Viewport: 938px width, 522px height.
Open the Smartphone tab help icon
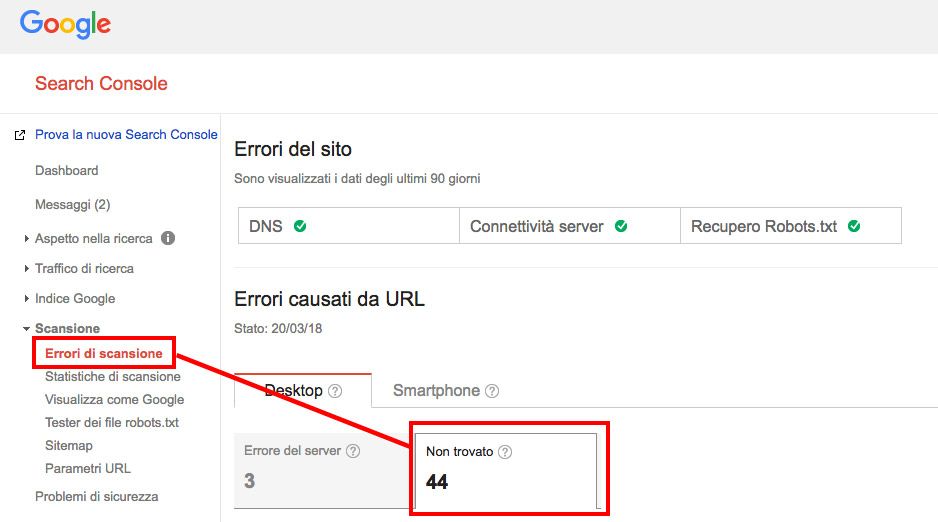[492, 391]
